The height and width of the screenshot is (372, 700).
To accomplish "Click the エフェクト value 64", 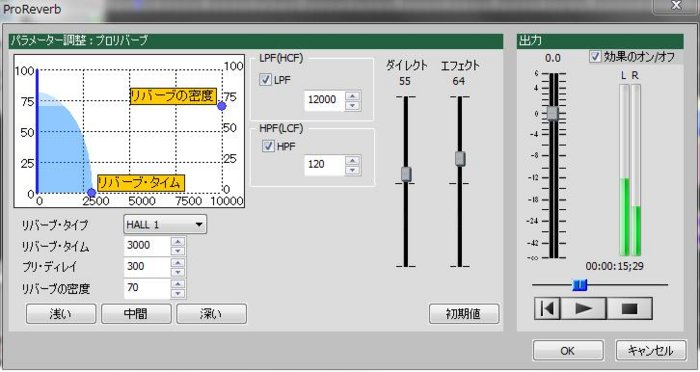I will tap(458, 81).
